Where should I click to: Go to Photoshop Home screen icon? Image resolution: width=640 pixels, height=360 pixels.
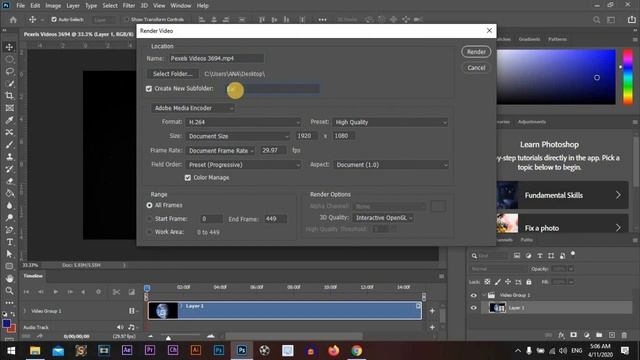[x=13, y=20]
